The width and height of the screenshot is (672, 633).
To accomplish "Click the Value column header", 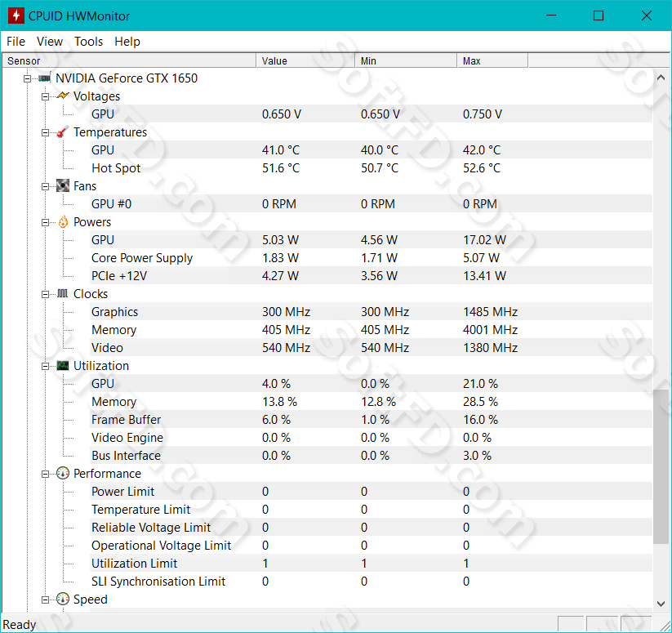I will 305,61.
